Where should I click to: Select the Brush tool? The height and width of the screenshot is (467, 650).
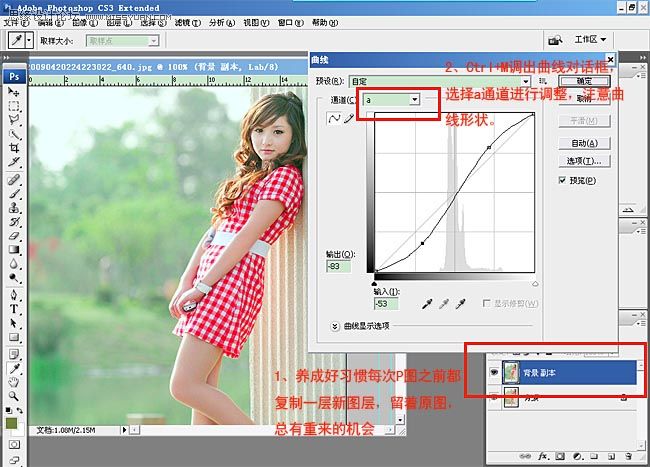tap(14, 194)
